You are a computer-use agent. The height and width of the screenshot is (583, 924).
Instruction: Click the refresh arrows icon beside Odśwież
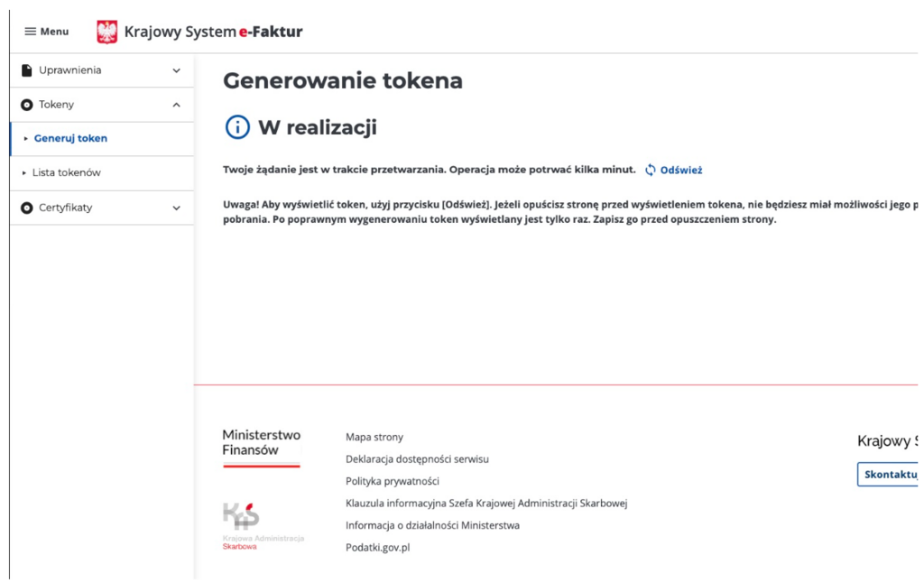(650, 170)
